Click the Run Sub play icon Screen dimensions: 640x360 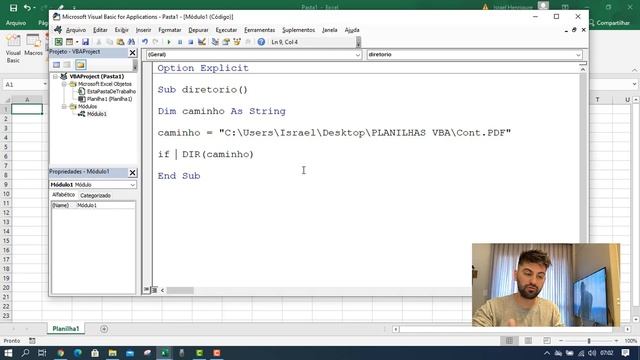(x=169, y=42)
